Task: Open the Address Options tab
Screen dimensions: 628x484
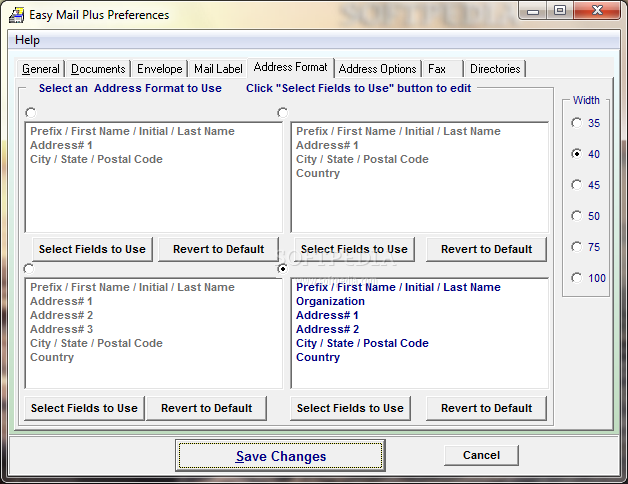Action: 377,69
